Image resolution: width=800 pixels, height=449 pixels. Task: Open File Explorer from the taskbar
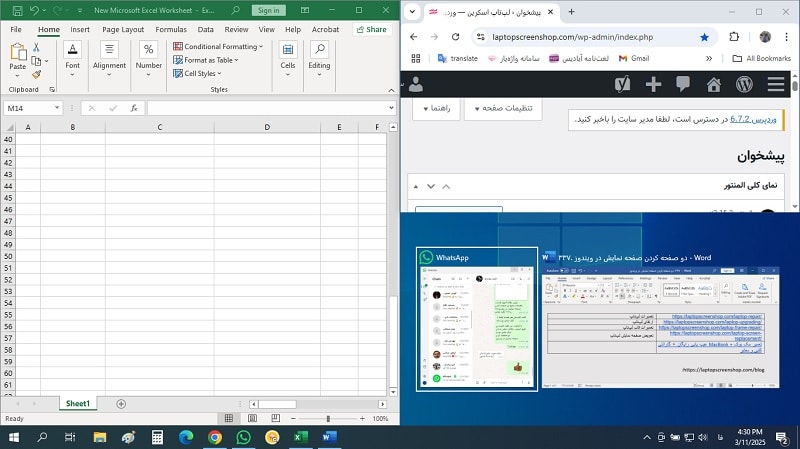click(x=99, y=437)
